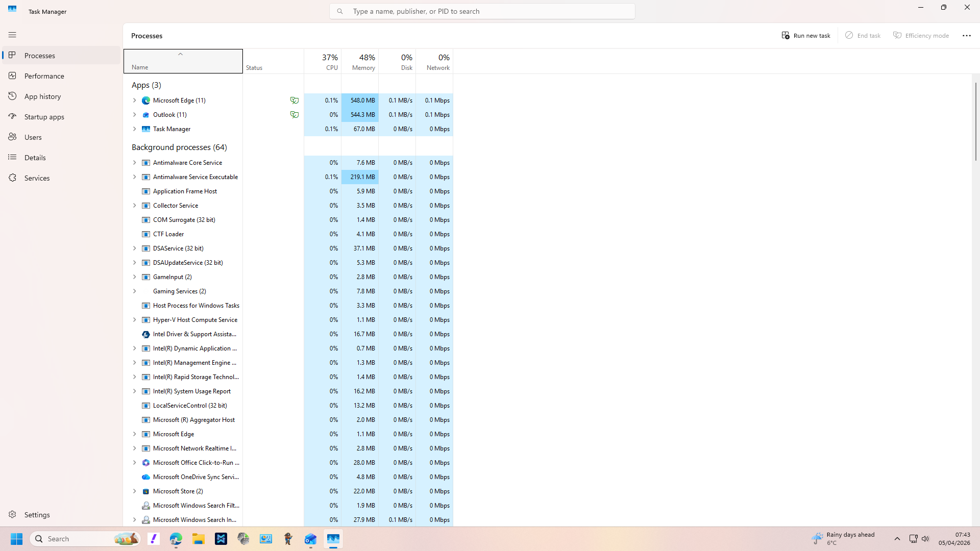Open File Explorer from the taskbar
980x551 pixels.
pyautogui.click(x=198, y=539)
